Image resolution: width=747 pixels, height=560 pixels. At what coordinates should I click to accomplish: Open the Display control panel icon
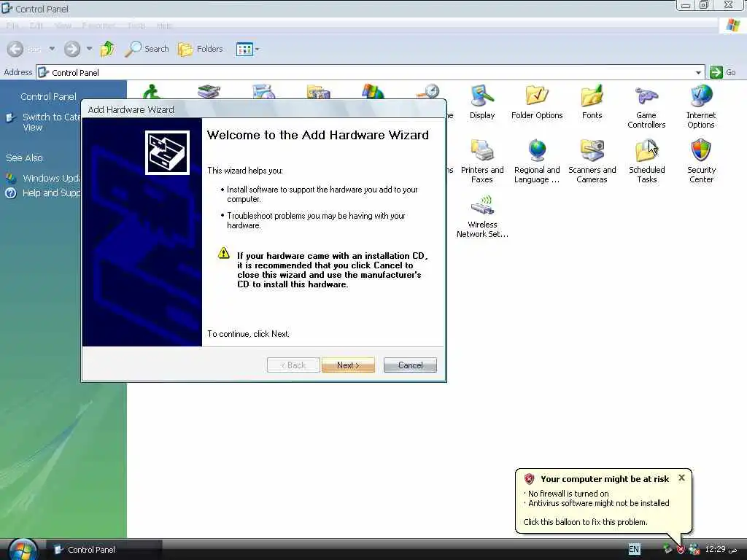click(x=482, y=102)
